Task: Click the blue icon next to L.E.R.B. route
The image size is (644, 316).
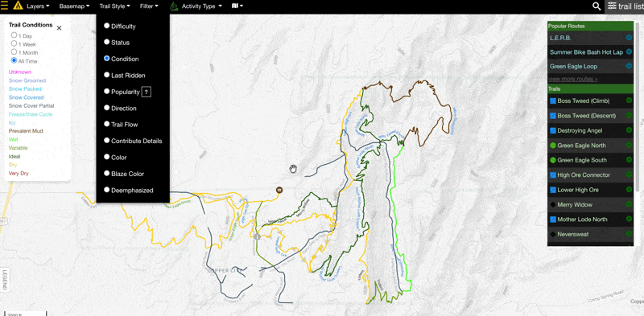Action: pos(629,38)
